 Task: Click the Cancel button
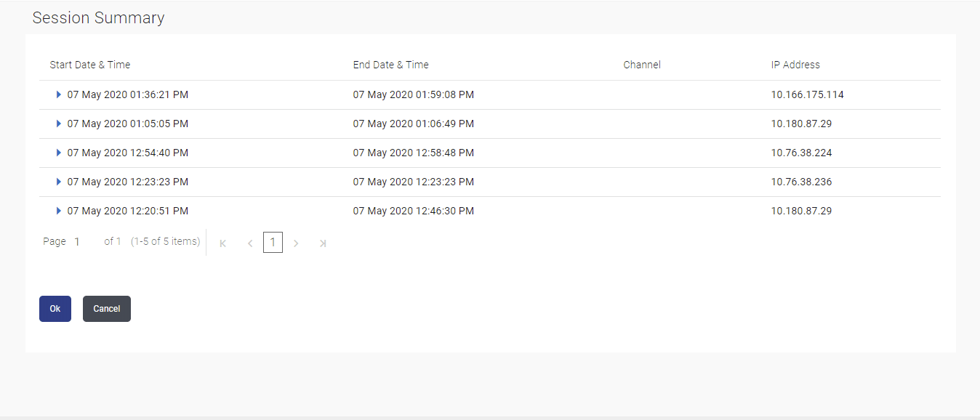[107, 309]
